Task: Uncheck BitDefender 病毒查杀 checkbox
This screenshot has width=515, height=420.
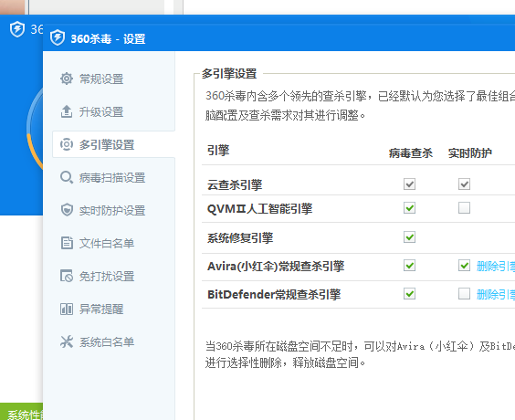Action: coord(409,294)
